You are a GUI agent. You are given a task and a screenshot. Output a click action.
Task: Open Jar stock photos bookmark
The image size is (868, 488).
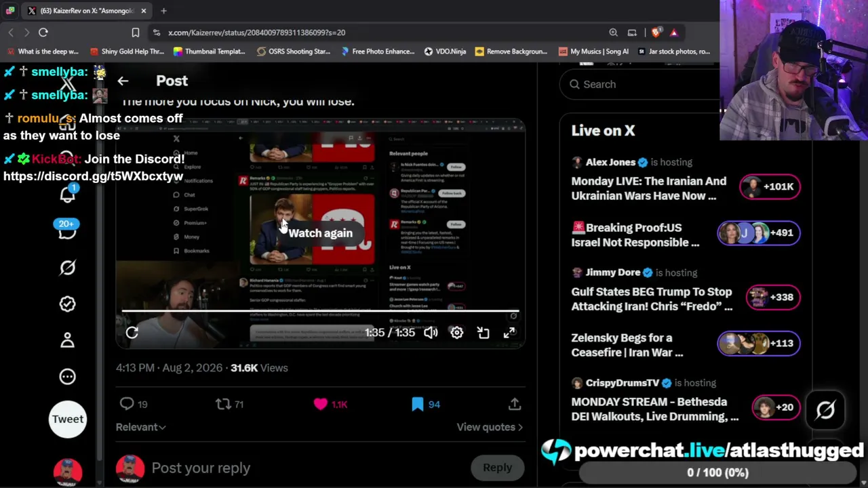click(674, 52)
